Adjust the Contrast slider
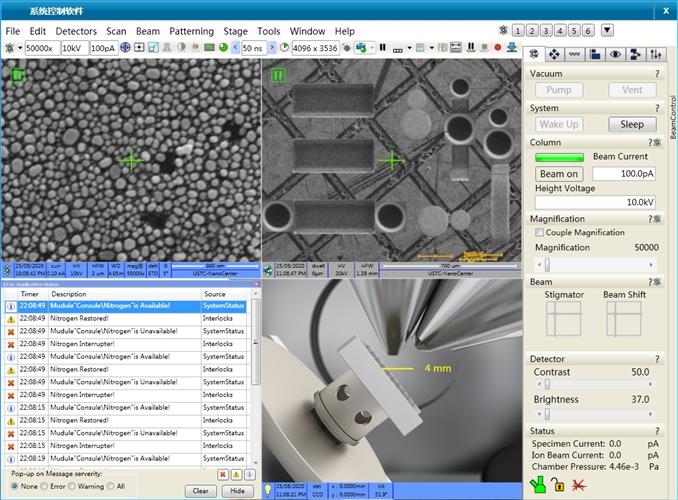678x500 pixels. point(547,384)
